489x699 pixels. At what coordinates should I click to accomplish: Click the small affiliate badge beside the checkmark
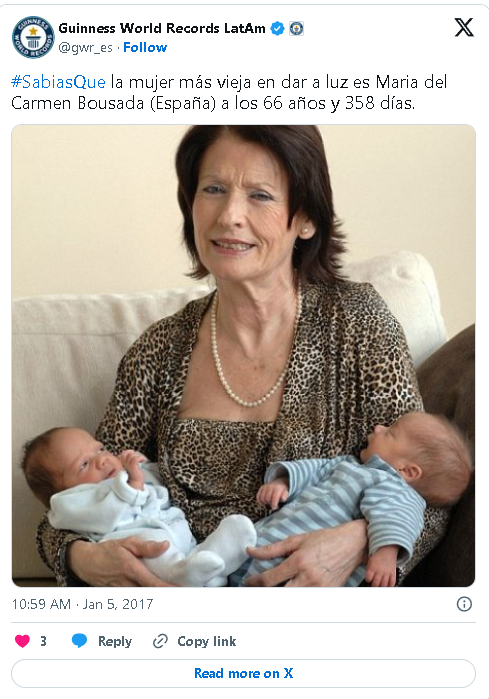pos(296,29)
